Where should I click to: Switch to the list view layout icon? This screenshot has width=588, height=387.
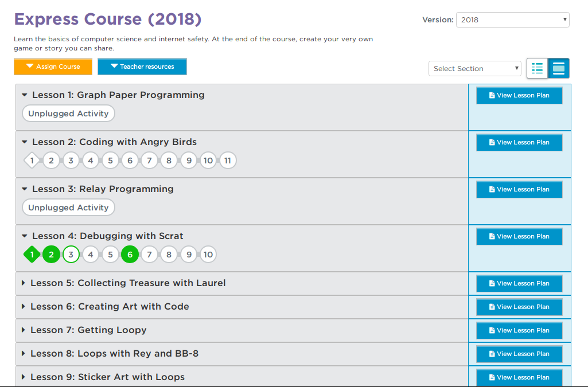tap(537, 68)
